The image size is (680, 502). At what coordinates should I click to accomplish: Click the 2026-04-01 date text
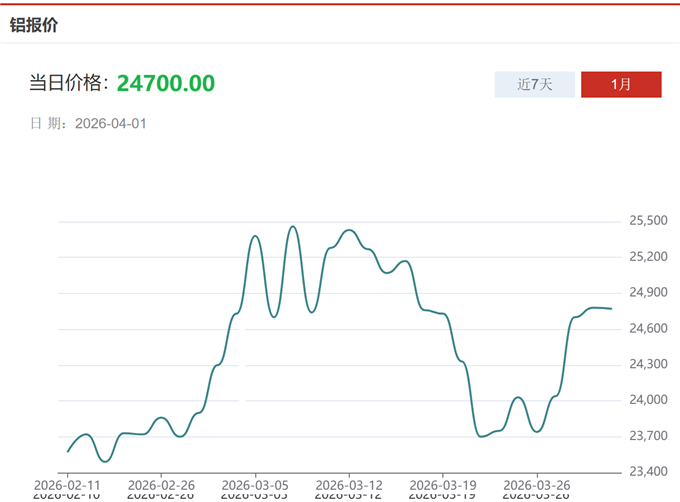pos(111,124)
